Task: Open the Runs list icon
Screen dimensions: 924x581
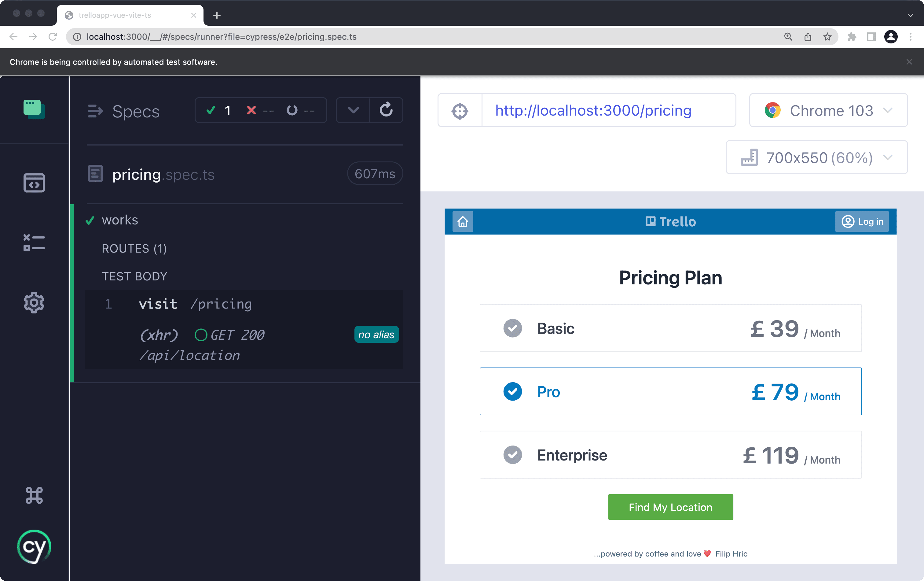Action: pos(34,243)
